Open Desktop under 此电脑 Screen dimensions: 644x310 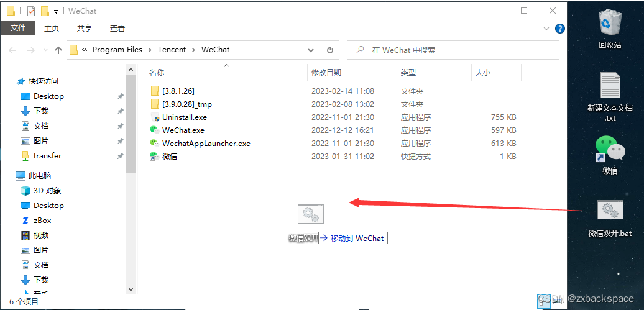coord(42,205)
